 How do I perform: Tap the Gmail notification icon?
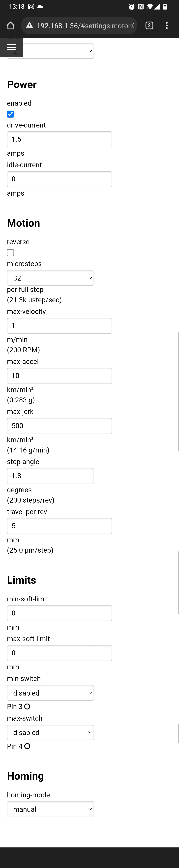point(31,7)
